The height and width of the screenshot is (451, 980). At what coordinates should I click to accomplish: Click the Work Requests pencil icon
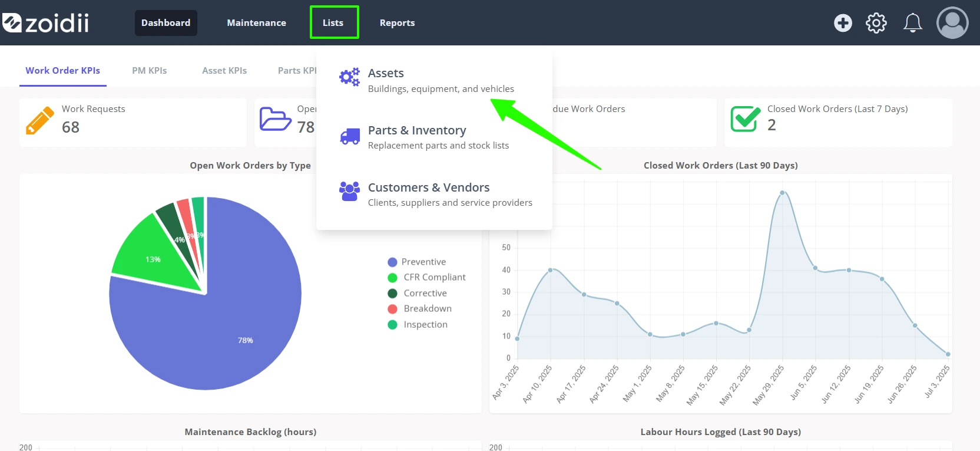click(x=40, y=121)
